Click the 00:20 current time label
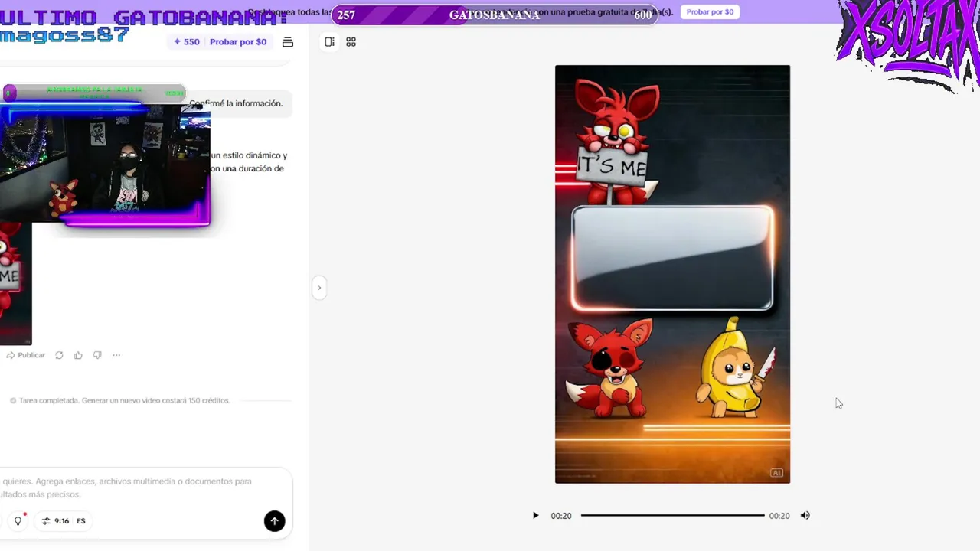The image size is (980, 551). [x=561, y=516]
